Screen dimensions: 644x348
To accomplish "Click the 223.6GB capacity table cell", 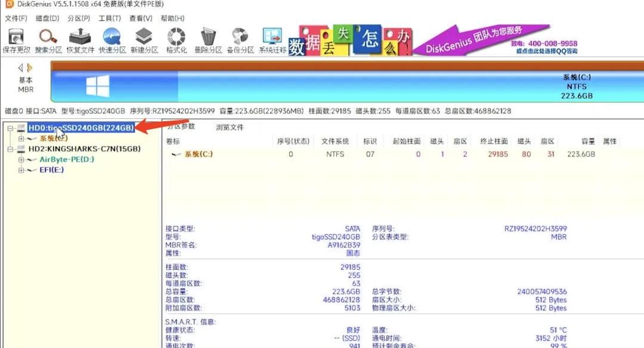I will [x=581, y=154].
